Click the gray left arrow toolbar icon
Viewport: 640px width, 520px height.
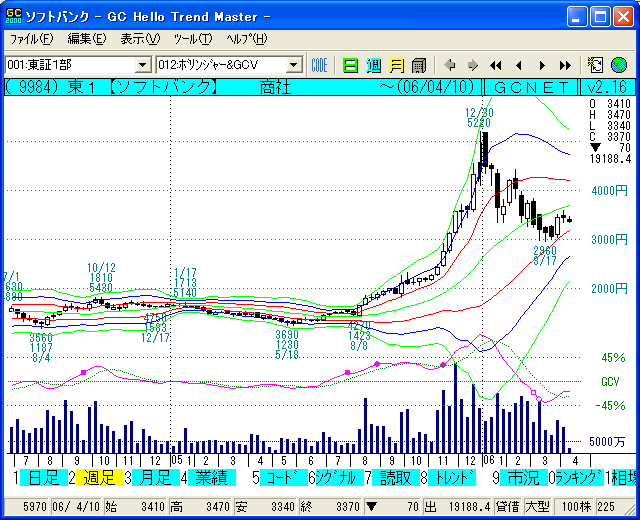(x=450, y=65)
